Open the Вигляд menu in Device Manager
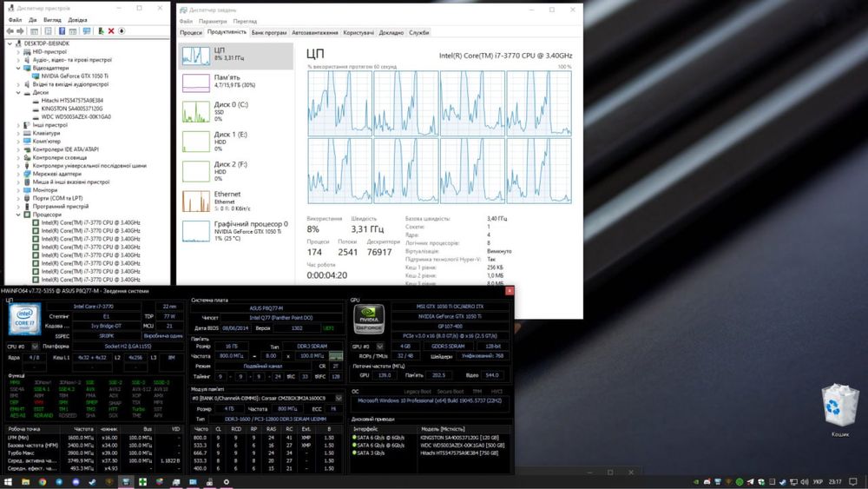This screenshot has width=868, height=489. (52, 20)
